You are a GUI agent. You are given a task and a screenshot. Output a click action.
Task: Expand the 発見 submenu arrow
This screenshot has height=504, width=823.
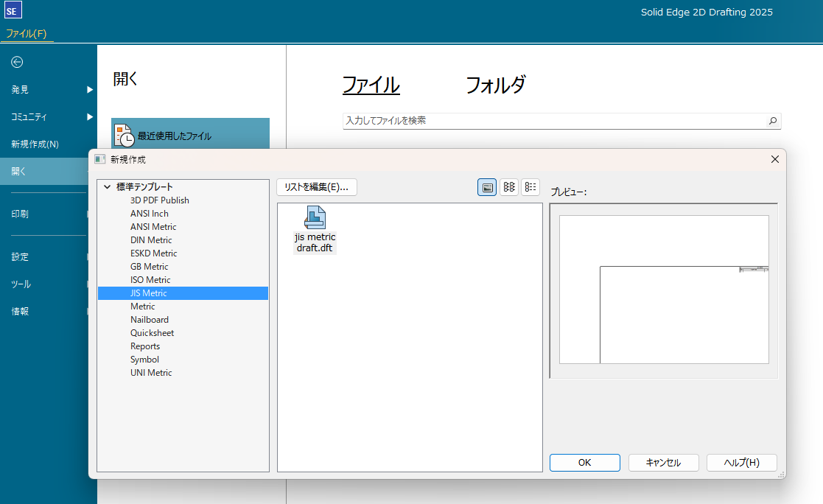point(90,90)
